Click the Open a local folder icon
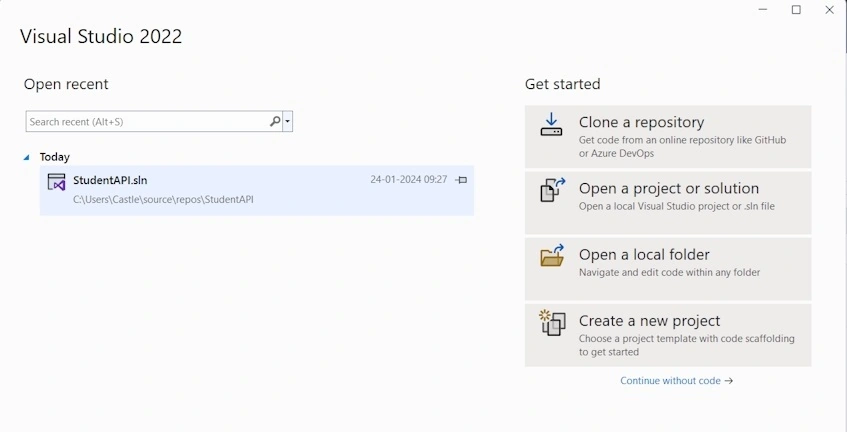Viewport: 847px width, 432px height. pos(552,255)
